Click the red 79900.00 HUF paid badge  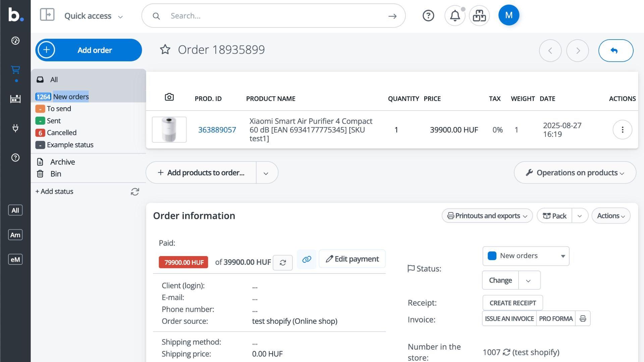pos(183,262)
